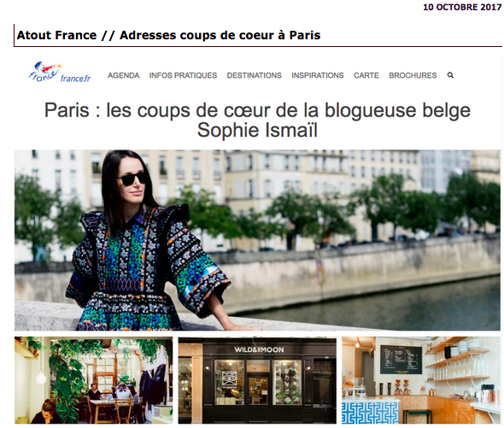Open the INSPIRATIONS menu item

(x=318, y=75)
